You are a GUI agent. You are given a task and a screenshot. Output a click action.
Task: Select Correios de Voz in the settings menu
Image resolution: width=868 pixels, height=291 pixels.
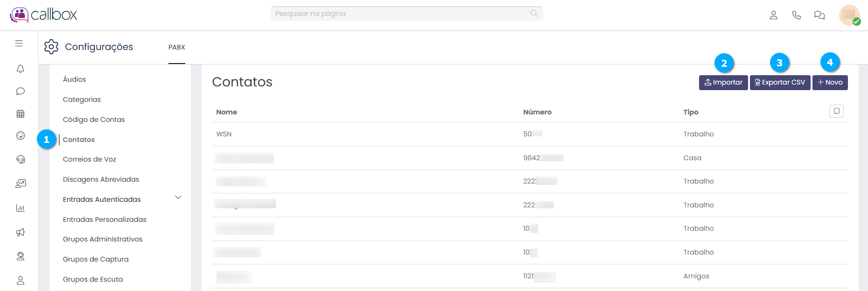tap(90, 159)
